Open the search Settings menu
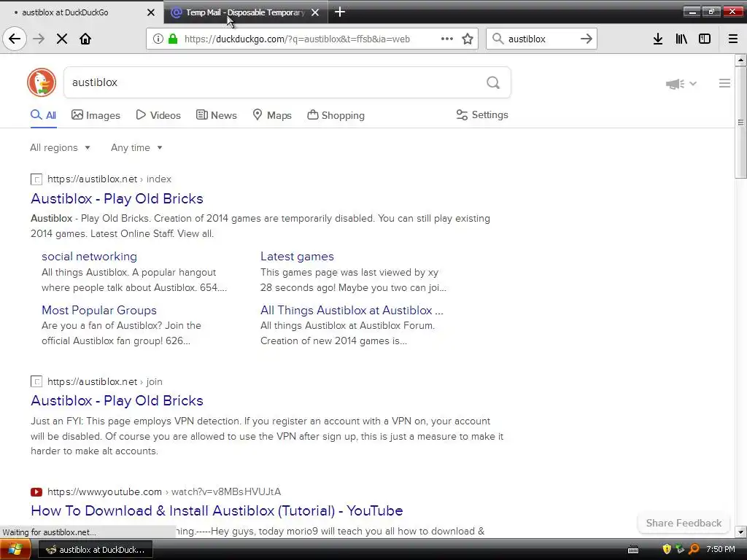The image size is (747, 560). point(482,114)
